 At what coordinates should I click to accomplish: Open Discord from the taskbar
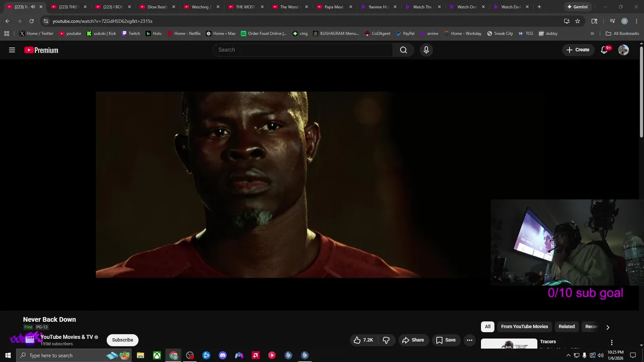point(223,355)
